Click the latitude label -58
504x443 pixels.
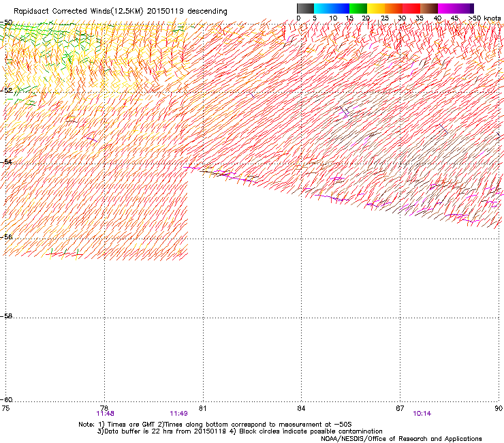[x=6, y=316]
